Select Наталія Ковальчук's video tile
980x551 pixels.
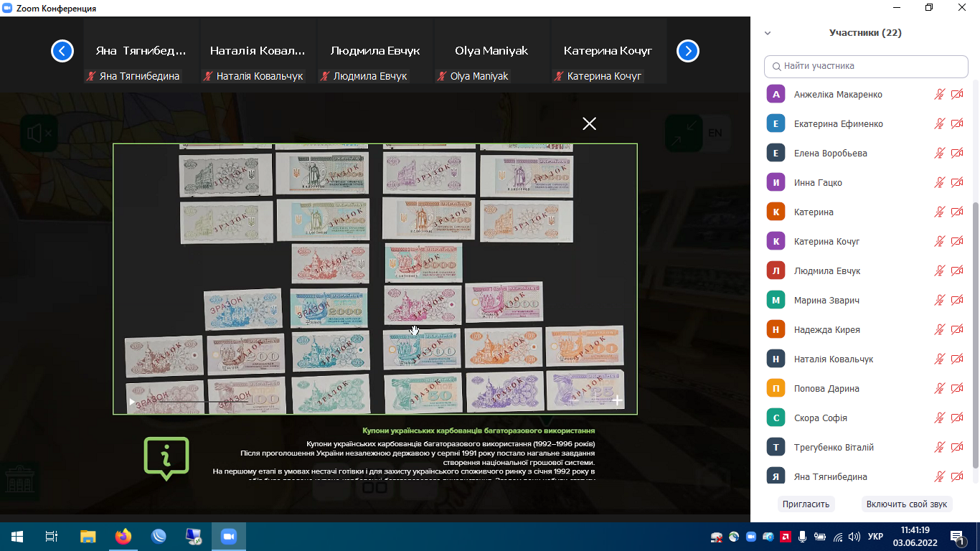258,52
